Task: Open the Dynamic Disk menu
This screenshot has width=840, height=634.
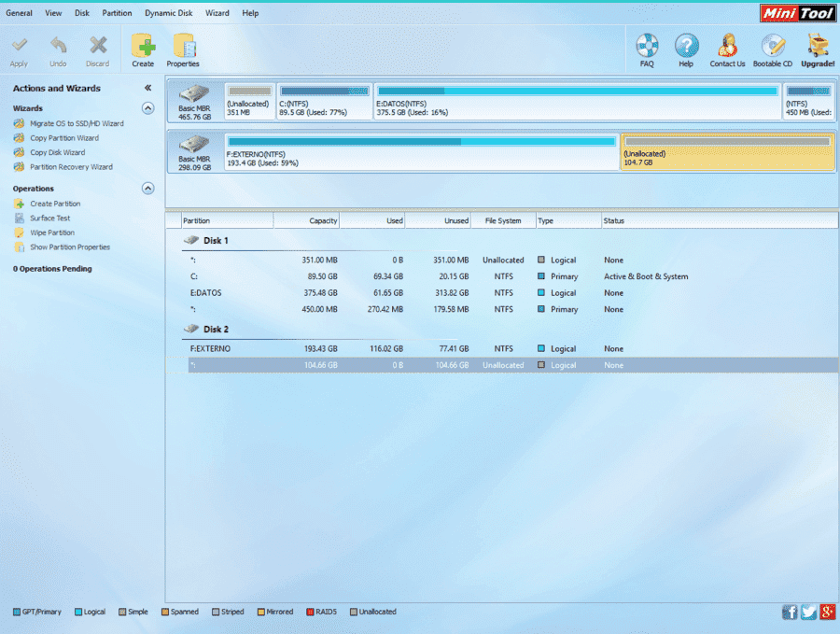Action: [x=168, y=13]
